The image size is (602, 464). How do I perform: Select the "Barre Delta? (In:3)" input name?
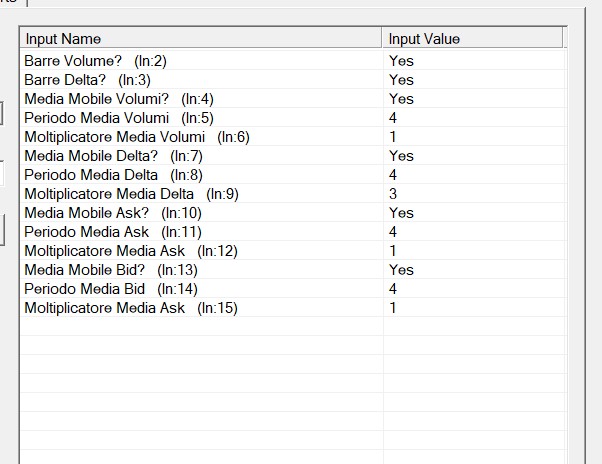pos(87,80)
